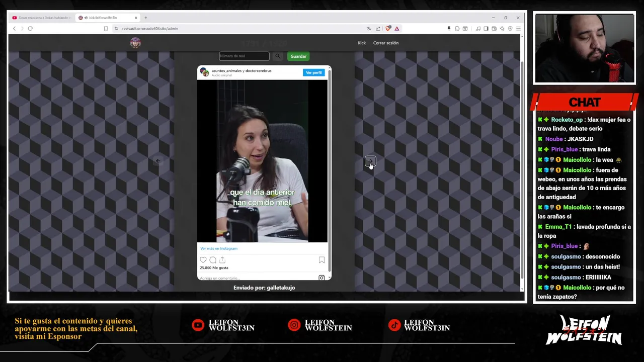Click the Ver perfil button
This screenshot has width=644, height=362.
[314, 72]
